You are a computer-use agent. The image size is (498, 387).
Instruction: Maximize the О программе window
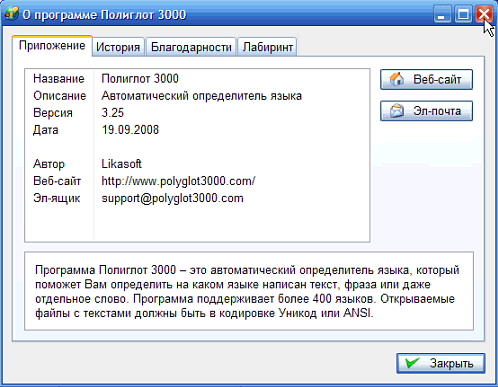coord(463,14)
